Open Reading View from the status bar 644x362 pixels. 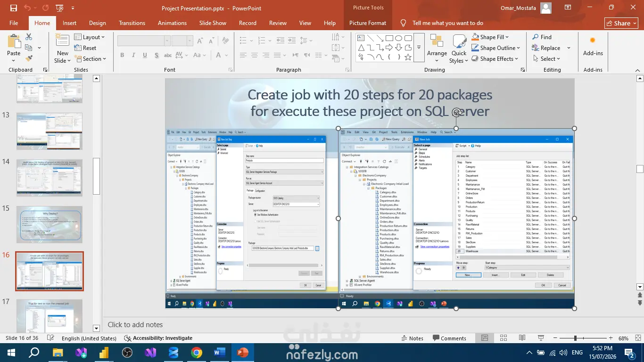pos(522,338)
